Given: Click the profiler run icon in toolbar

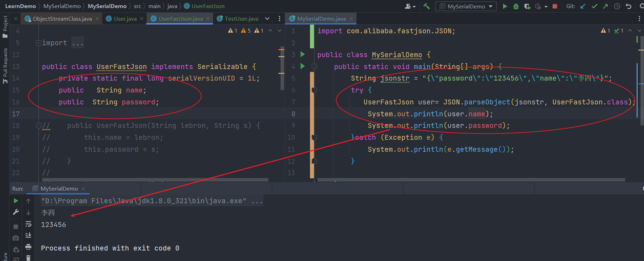Looking at the screenshot, I should pos(538,6).
